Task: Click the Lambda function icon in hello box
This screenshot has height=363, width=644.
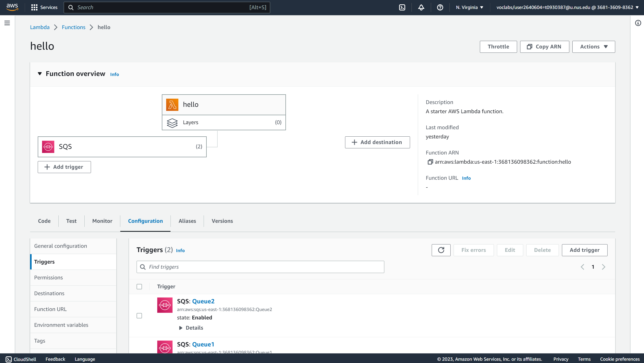Action: click(x=172, y=105)
